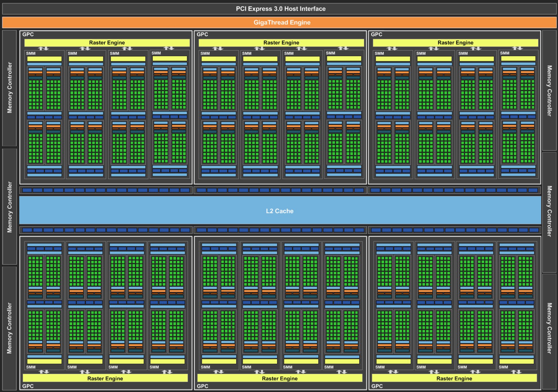Click fourth SMM label in bottom-middle GPC
Screen dimensions: 558x392
click(x=329, y=367)
